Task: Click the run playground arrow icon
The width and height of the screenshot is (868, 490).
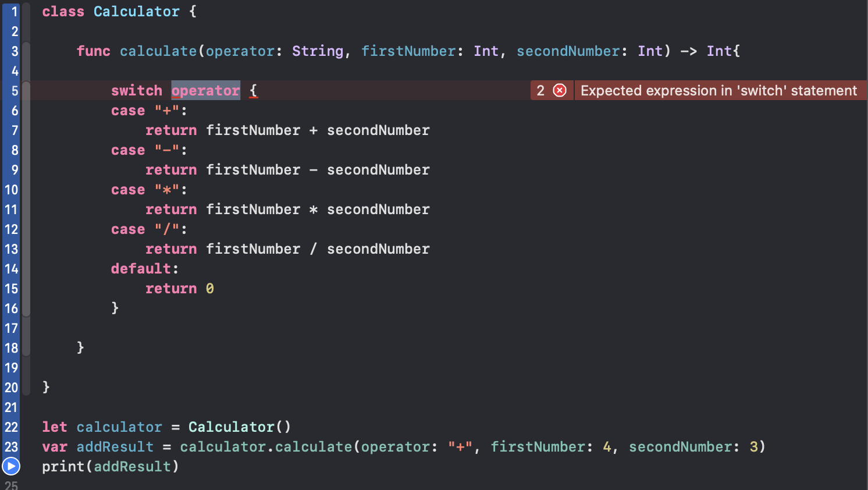Action: pos(11,466)
